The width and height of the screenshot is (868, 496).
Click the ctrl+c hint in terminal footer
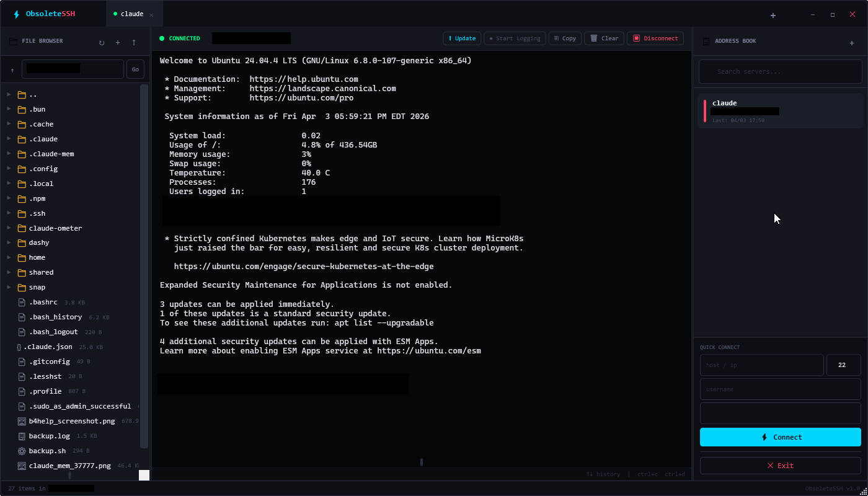[647, 474]
